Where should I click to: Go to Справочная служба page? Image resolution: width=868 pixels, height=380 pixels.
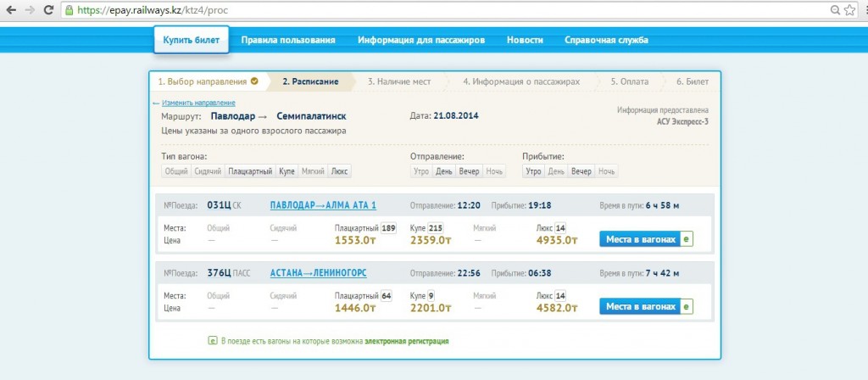pos(607,40)
